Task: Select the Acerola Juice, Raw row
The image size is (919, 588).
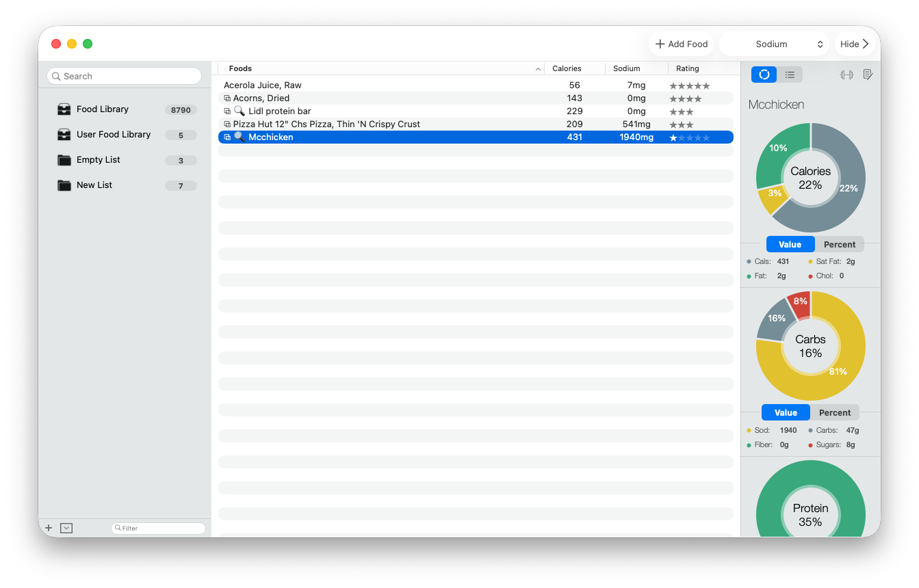Action: pyautogui.click(x=476, y=85)
